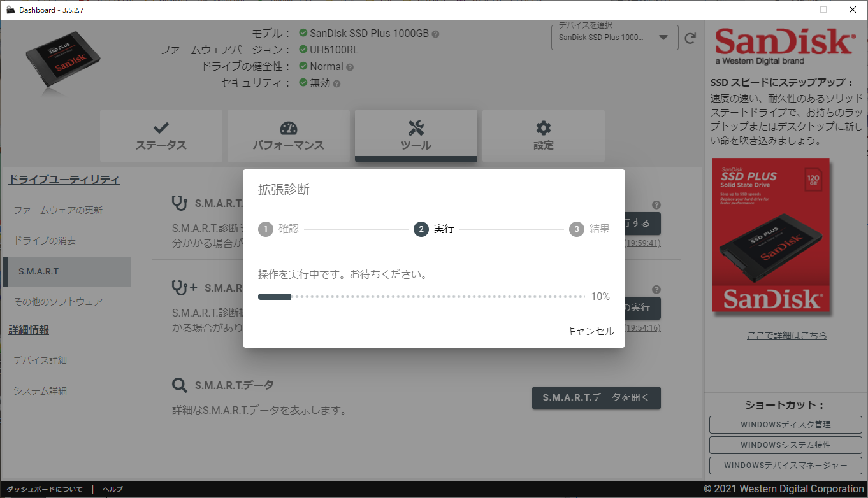Click the green check icon beside the firmware version
The width and height of the screenshot is (868, 498).
tap(303, 49)
